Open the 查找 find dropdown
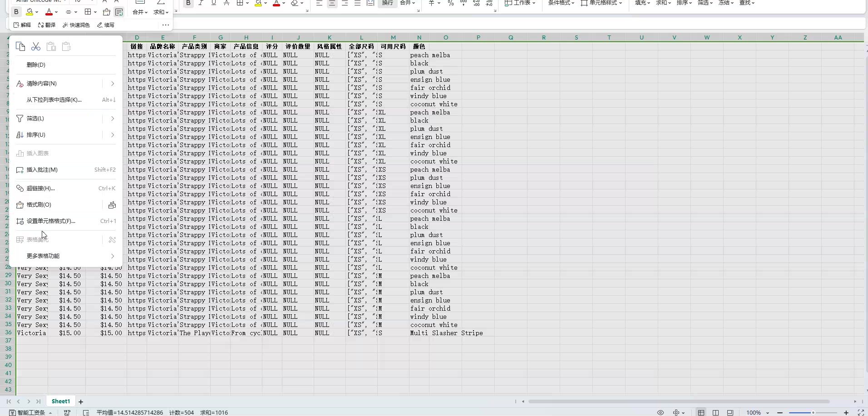Viewport: 868px width, 416px height. [x=747, y=3]
